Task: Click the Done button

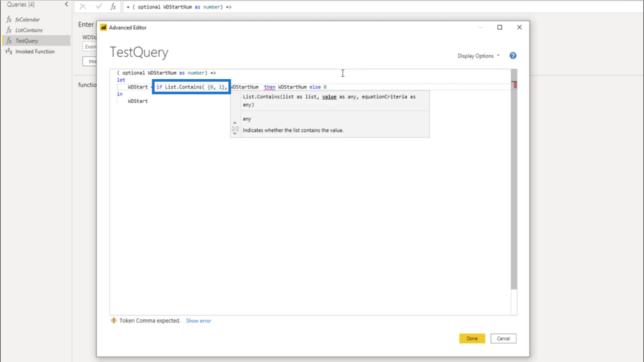Action: point(472,339)
